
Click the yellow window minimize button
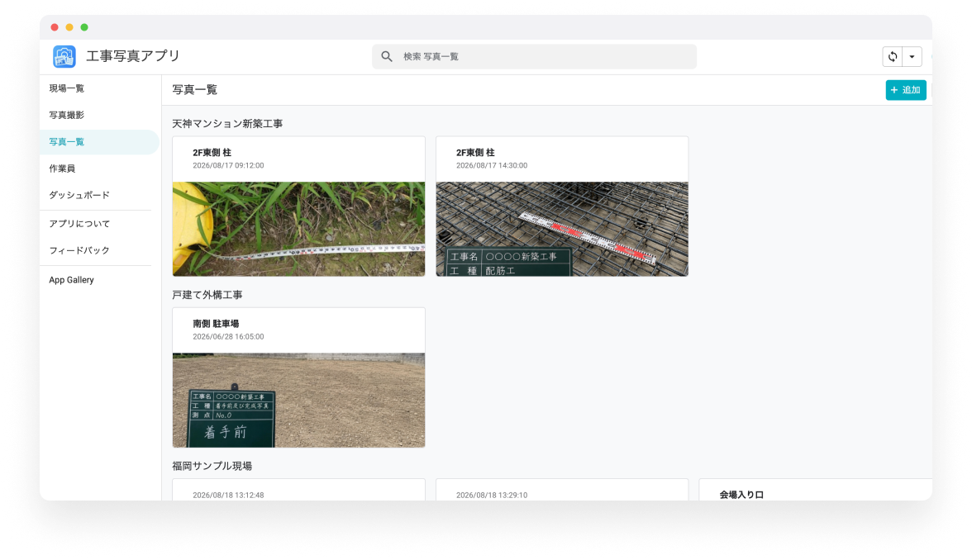click(69, 27)
